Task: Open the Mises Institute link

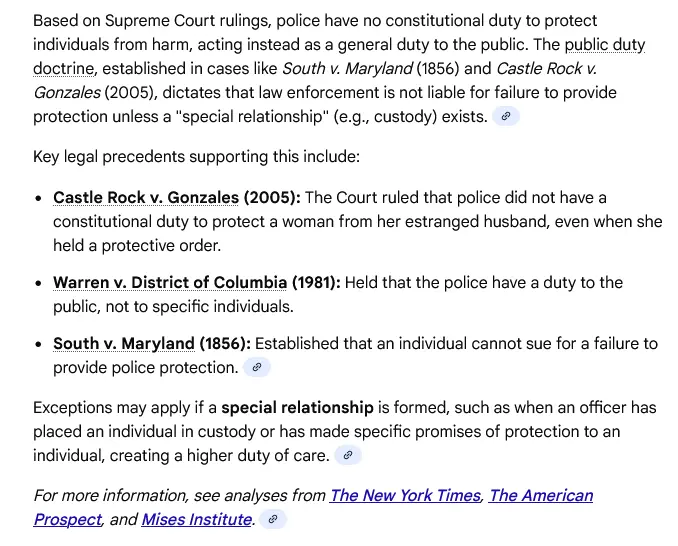Action: coord(197,520)
